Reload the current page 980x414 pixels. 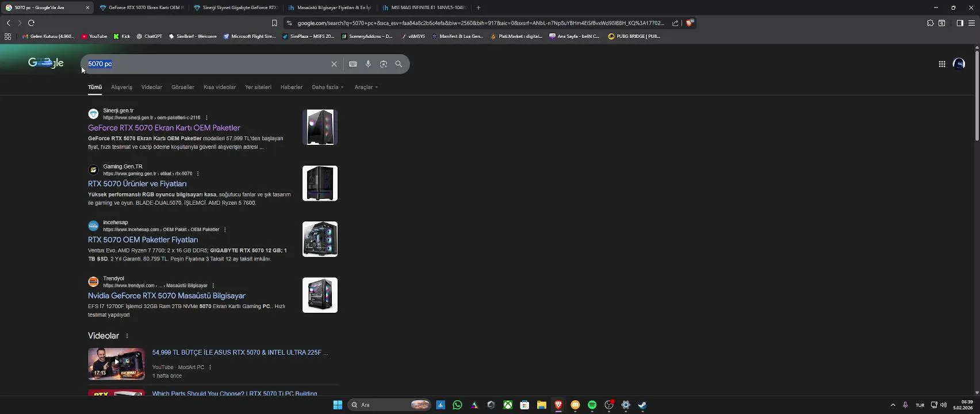click(31, 23)
